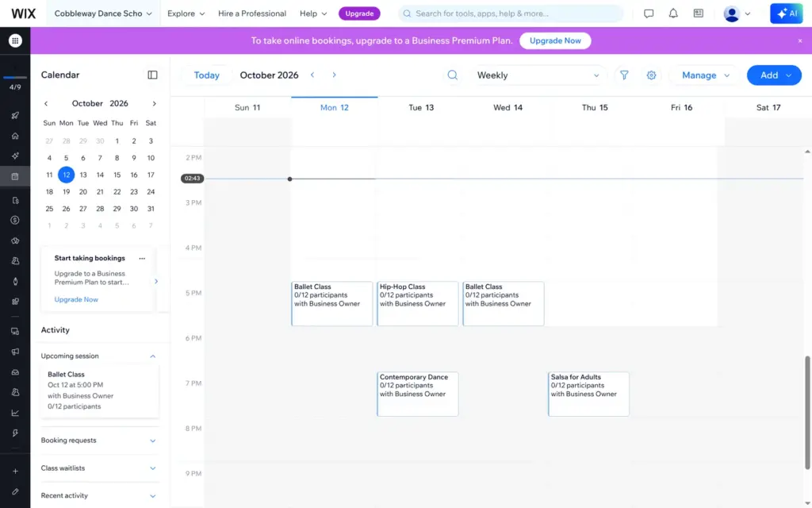Click the Upgrade Now link in sidebar card

(76, 299)
